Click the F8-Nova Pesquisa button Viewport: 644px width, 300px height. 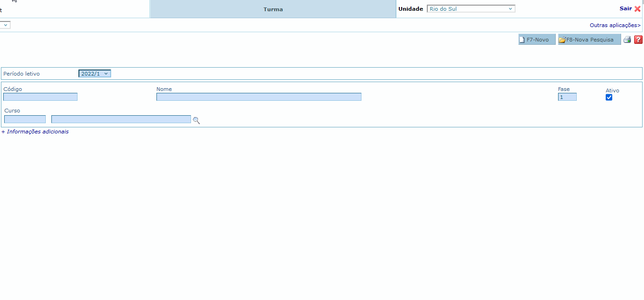(x=589, y=40)
